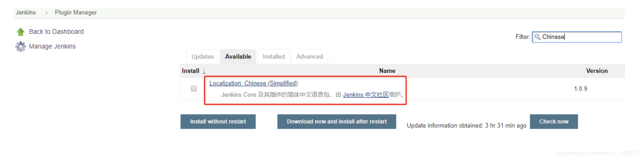644x159 pixels.
Task: Click the Check now button
Action: click(554, 121)
